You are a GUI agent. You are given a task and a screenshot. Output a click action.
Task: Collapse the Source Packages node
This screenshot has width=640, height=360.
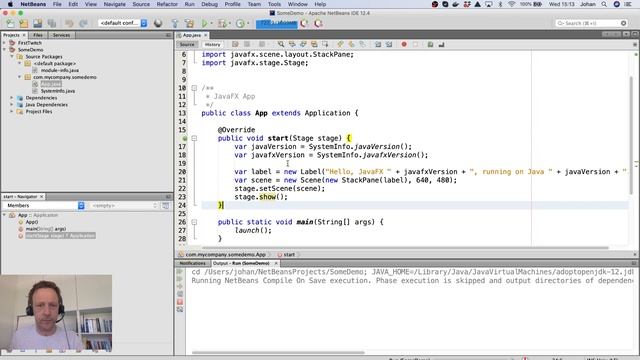click(x=12, y=56)
